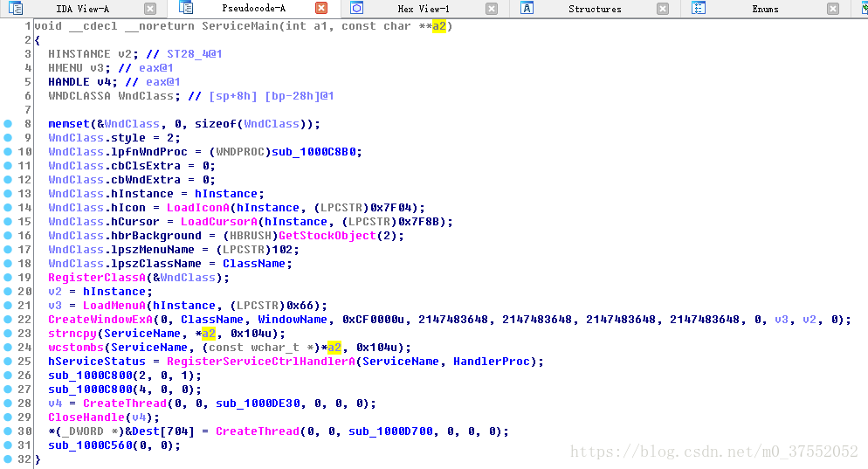Close the Enums tab
The height and width of the screenshot is (469, 868).
(x=833, y=9)
